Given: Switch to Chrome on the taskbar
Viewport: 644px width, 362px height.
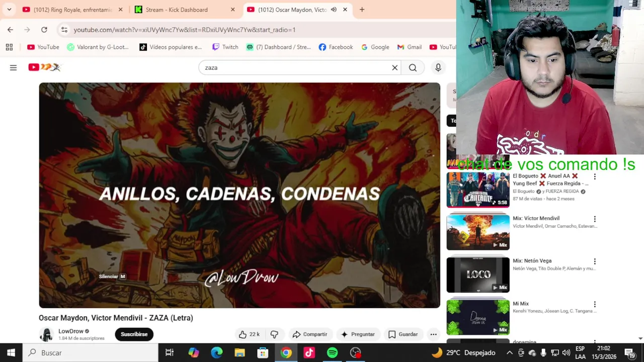Looking at the screenshot, I should 286,352.
